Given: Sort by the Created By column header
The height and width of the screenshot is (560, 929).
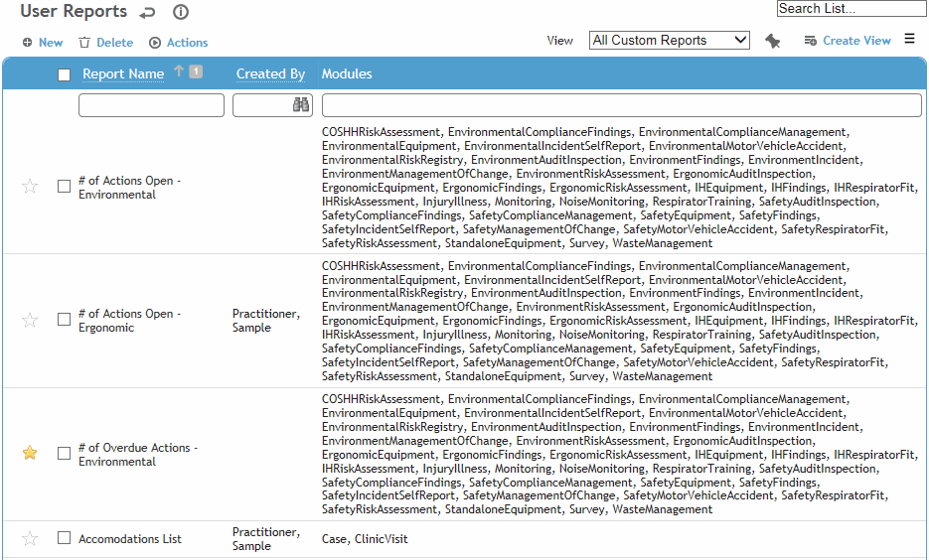Looking at the screenshot, I should [x=271, y=74].
